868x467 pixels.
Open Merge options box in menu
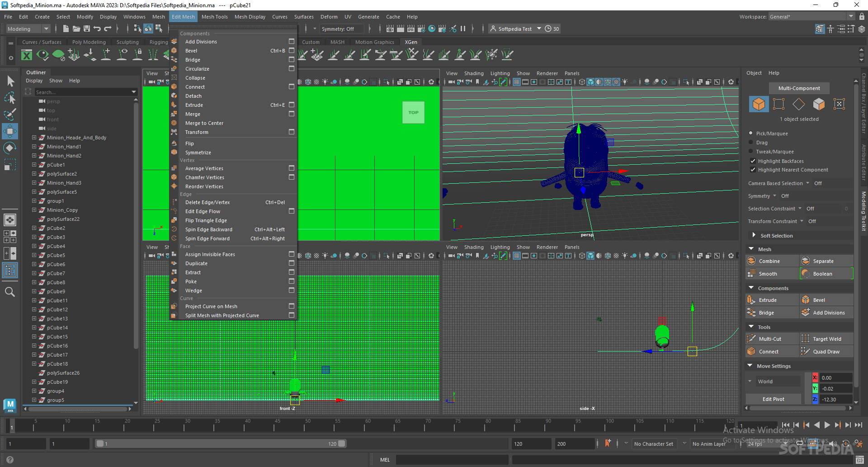292,114
